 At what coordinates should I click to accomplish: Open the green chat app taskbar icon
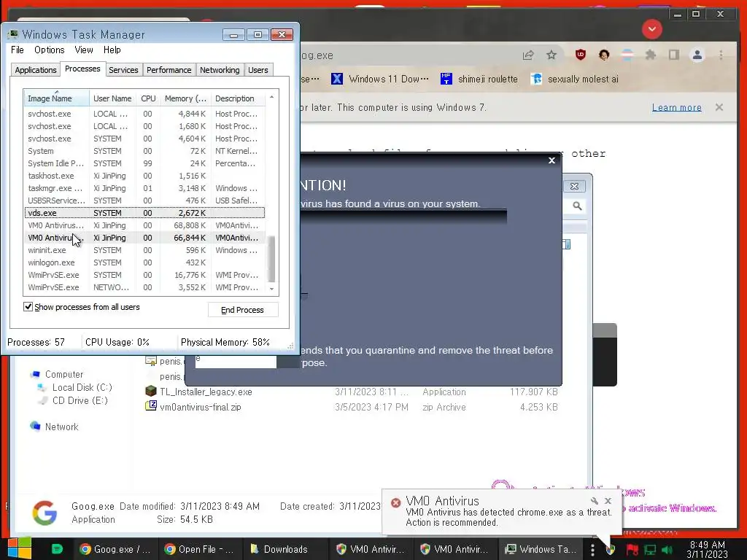point(57,549)
